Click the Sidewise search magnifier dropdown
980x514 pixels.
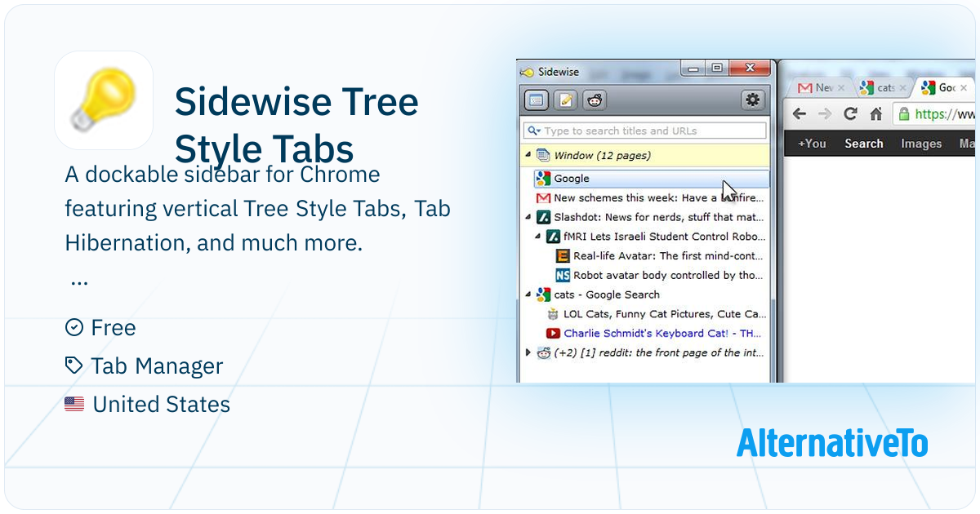(534, 131)
